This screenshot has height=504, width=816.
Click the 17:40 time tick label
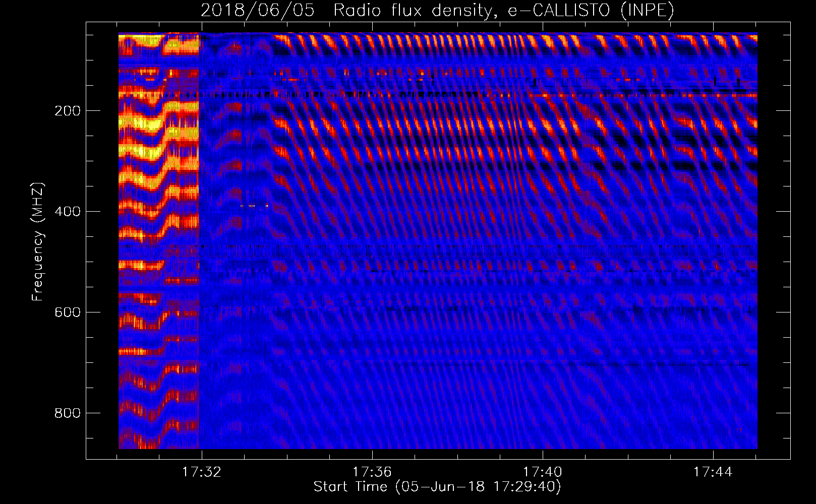coord(543,472)
